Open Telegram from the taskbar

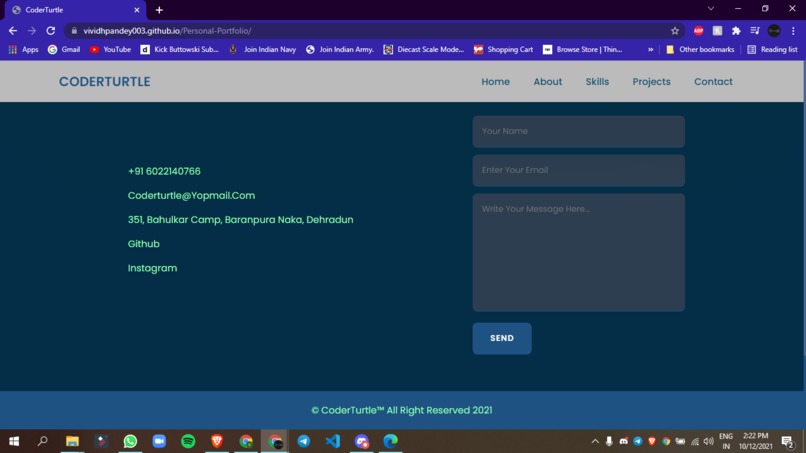(304, 441)
